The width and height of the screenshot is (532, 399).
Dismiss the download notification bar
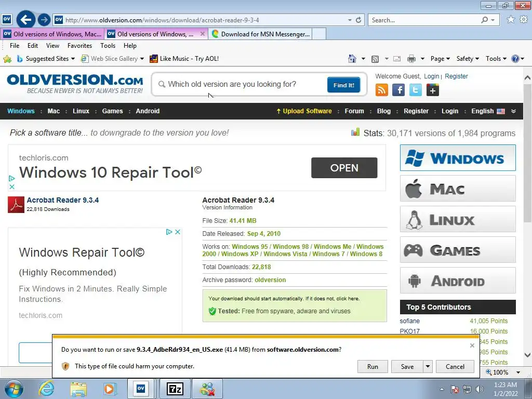[472, 345]
